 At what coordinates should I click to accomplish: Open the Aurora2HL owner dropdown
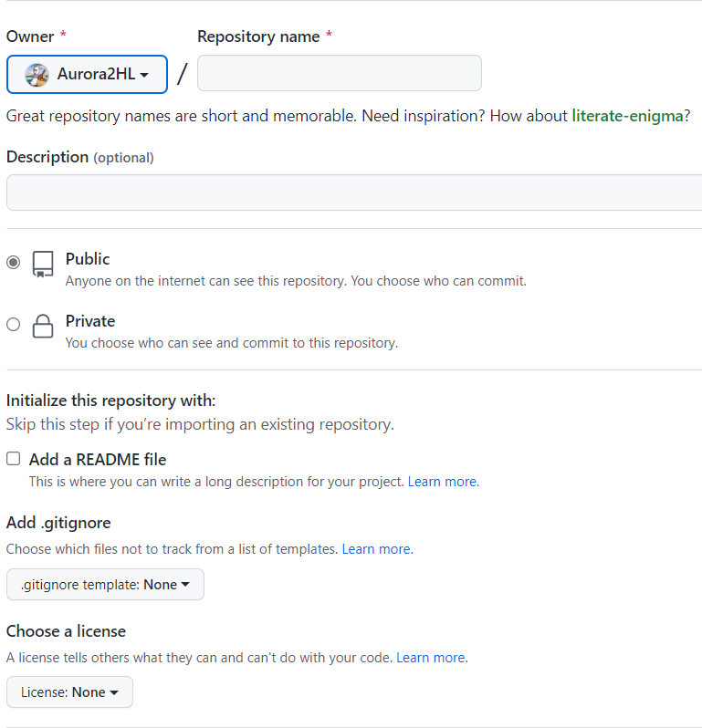tap(87, 74)
